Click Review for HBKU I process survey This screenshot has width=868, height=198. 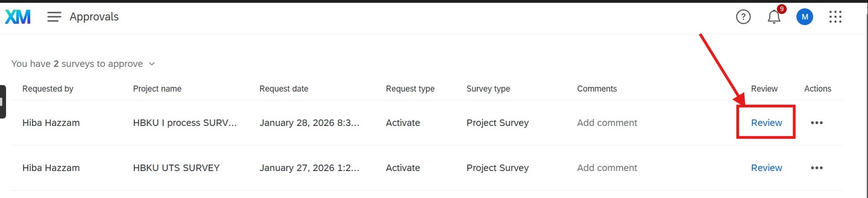click(766, 123)
